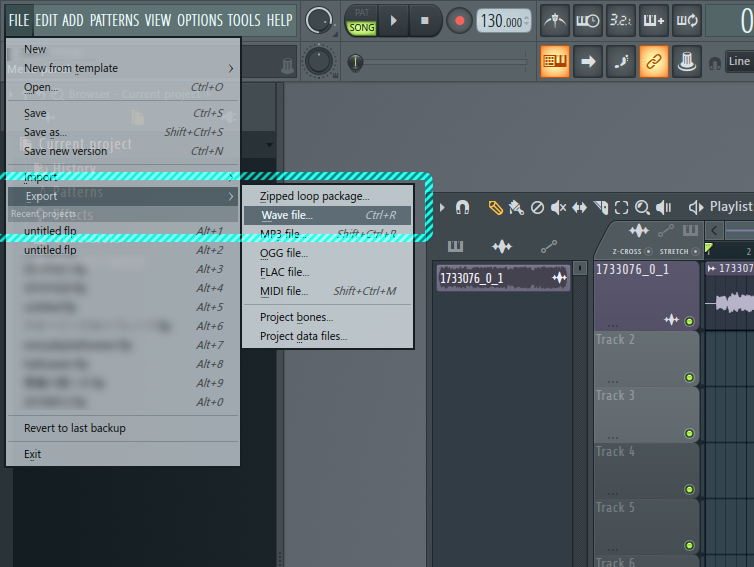Mute Track 4 using its green LED
Viewport: 754px width, 567px height.
[689, 490]
